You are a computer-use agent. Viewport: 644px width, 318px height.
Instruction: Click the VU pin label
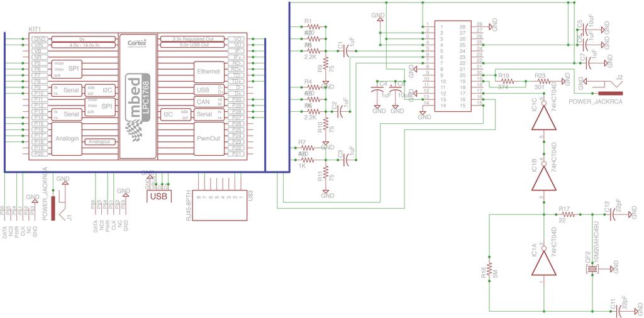(x=237, y=45)
